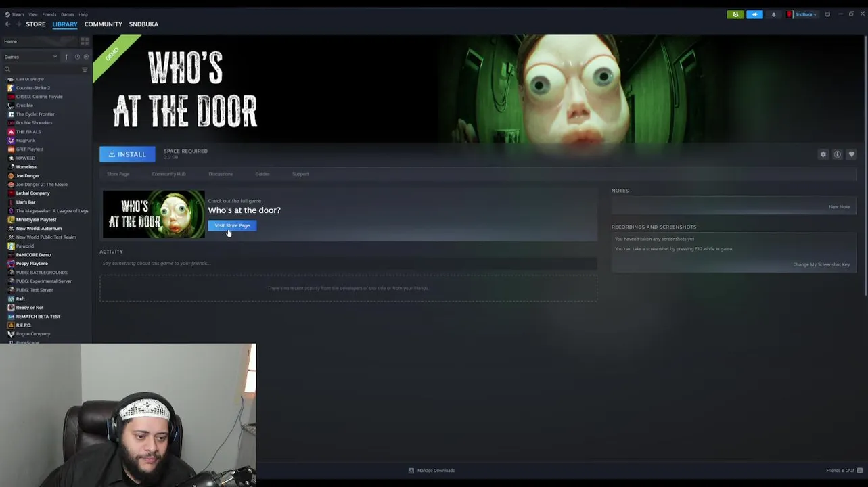Select the Palworld game icon

tap(11, 246)
